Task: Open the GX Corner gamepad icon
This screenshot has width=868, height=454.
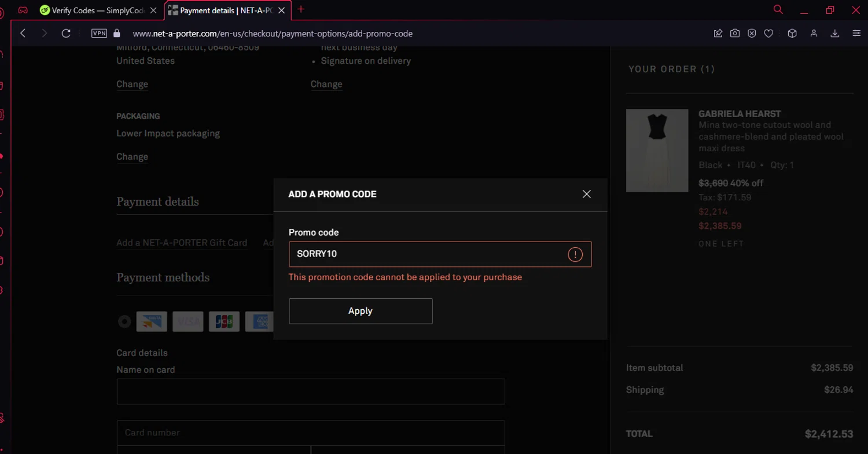Action: point(23,10)
